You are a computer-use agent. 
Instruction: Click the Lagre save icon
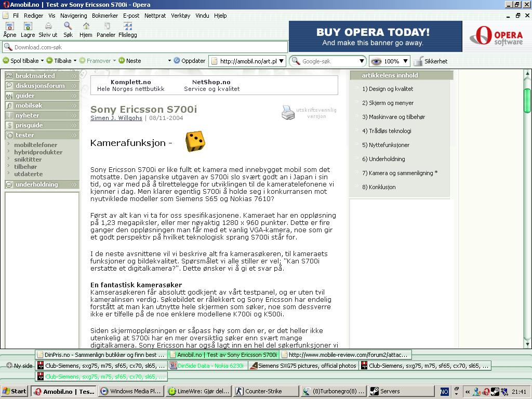tap(28, 26)
